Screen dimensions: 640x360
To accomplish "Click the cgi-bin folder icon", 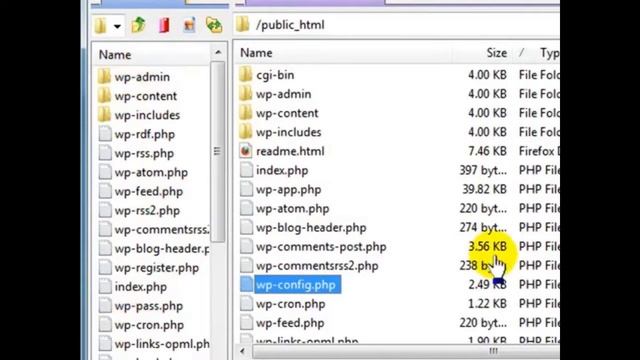I will coord(245,74).
